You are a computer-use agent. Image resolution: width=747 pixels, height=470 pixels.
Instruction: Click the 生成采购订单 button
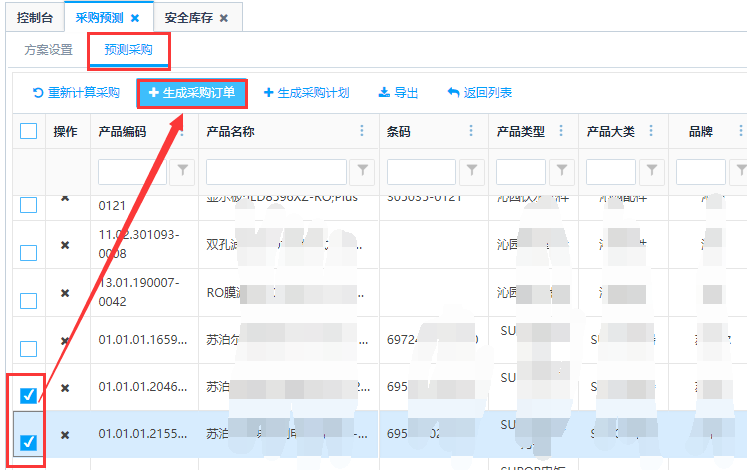tap(192, 93)
